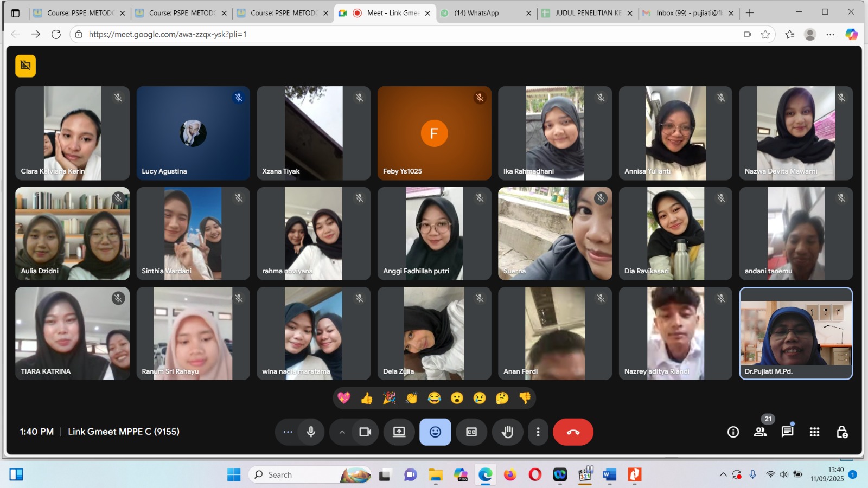The image size is (868, 488).
Task: Open host controls lock icon
Action: click(x=841, y=432)
